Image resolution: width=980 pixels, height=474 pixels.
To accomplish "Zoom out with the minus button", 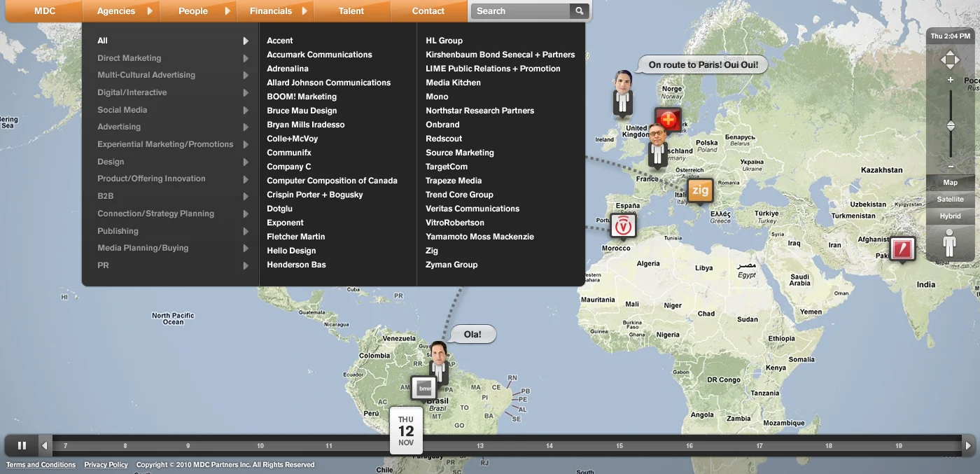I will pos(951,167).
